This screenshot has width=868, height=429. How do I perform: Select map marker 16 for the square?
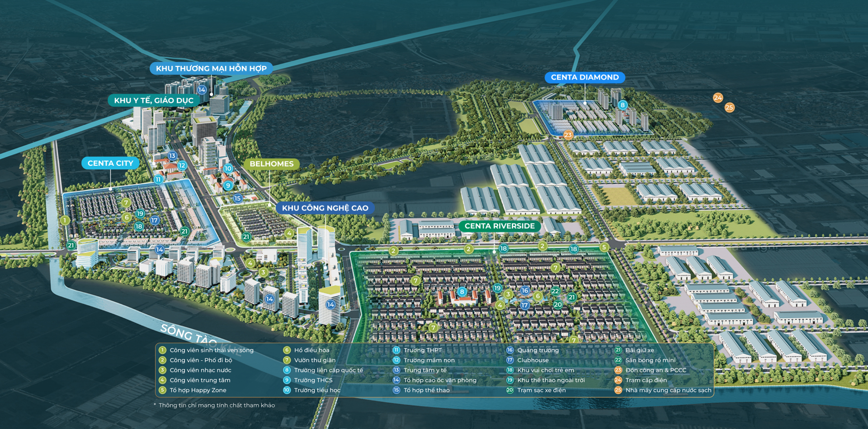pos(524,290)
